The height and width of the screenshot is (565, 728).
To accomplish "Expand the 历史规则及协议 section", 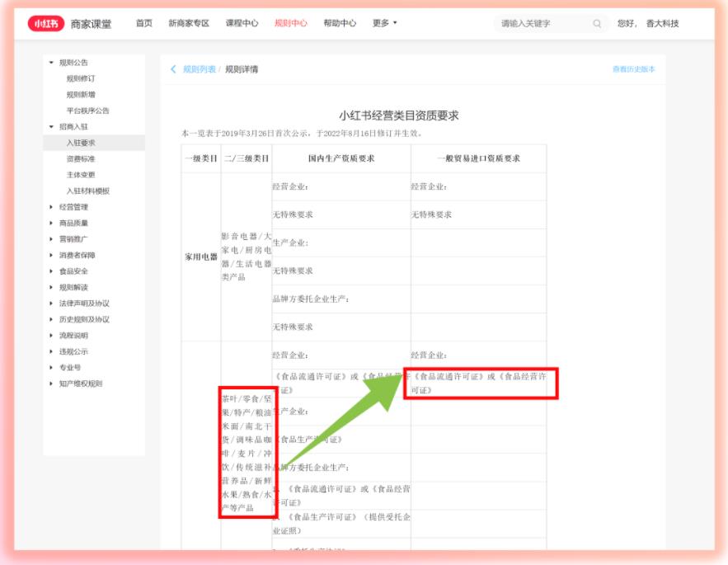I will (x=51, y=319).
